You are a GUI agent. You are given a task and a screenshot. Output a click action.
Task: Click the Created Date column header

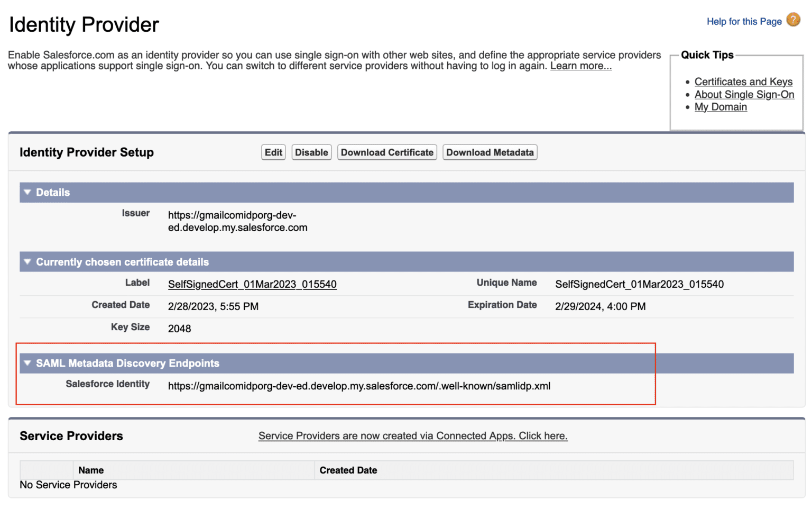(348, 470)
